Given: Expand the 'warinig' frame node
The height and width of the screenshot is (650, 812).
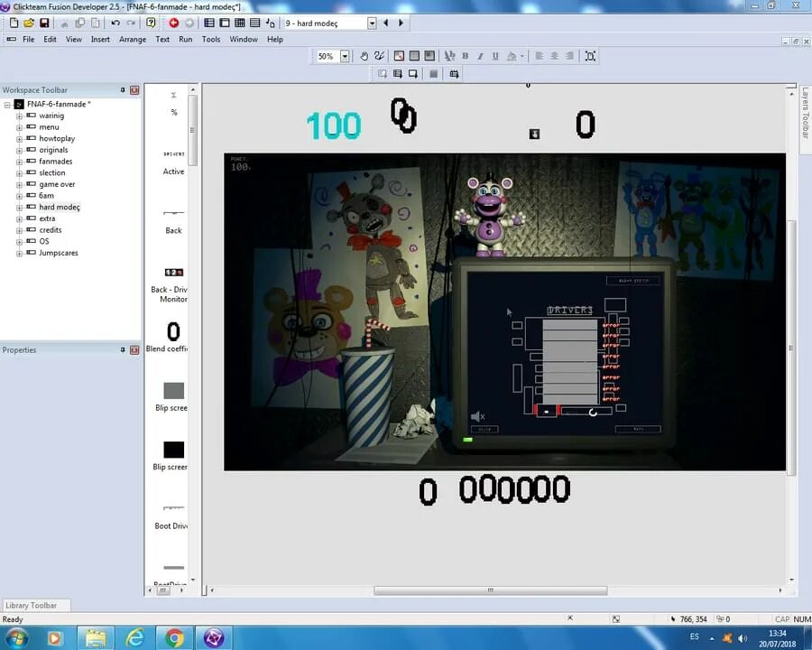Looking at the screenshot, I should (x=19, y=116).
